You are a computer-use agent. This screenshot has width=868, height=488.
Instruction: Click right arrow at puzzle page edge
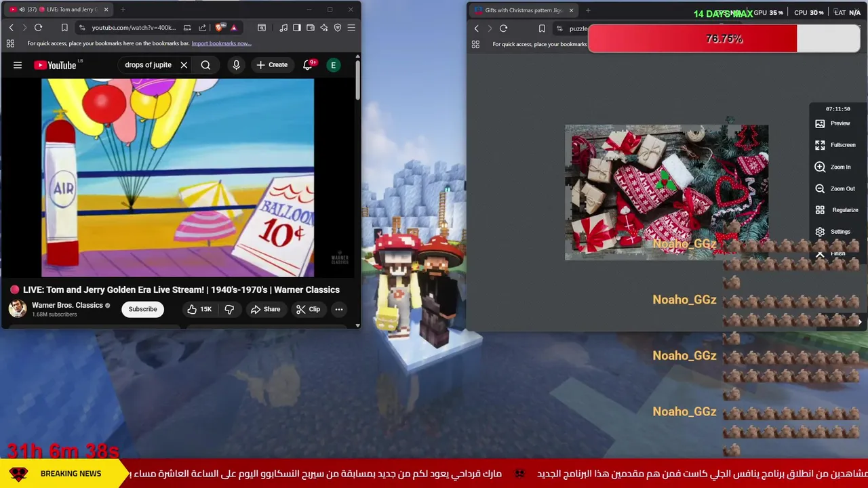(x=860, y=322)
